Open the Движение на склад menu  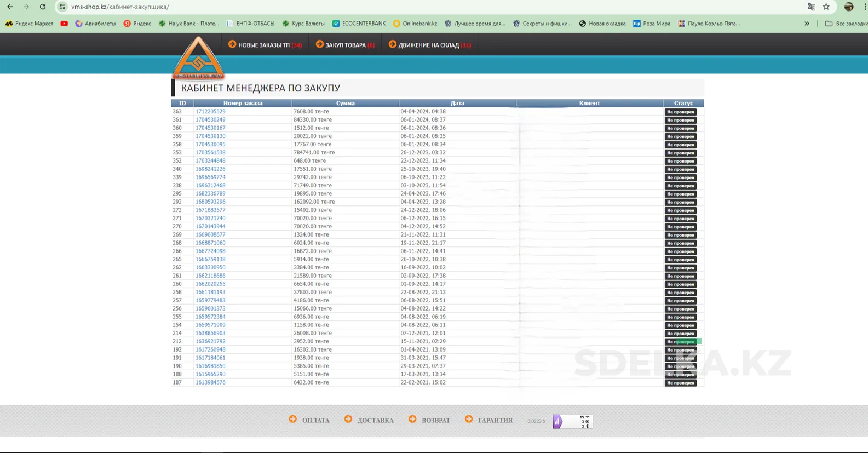(430, 45)
